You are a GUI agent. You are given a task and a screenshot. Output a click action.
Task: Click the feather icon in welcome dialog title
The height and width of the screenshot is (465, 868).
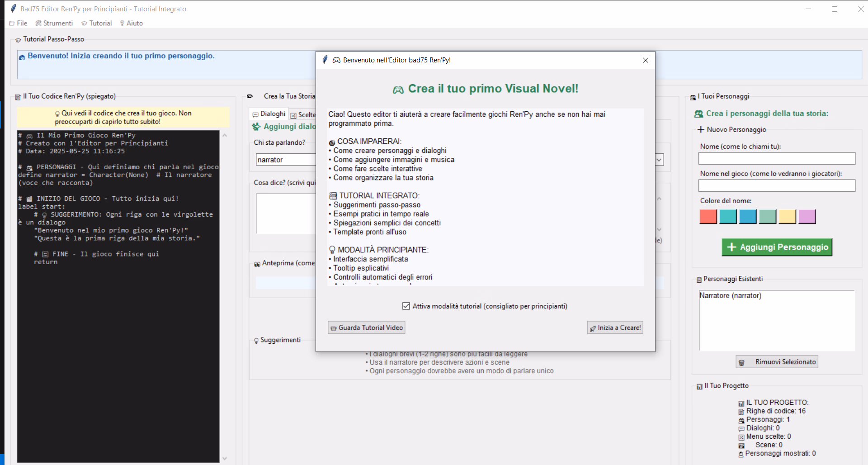(x=325, y=60)
